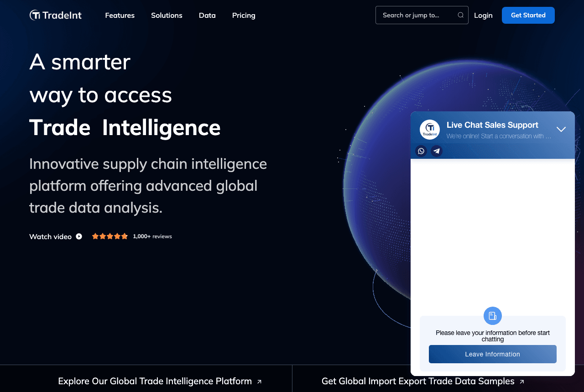Click the form icon above leave-information message
The height and width of the screenshot is (392, 584).
tap(493, 316)
